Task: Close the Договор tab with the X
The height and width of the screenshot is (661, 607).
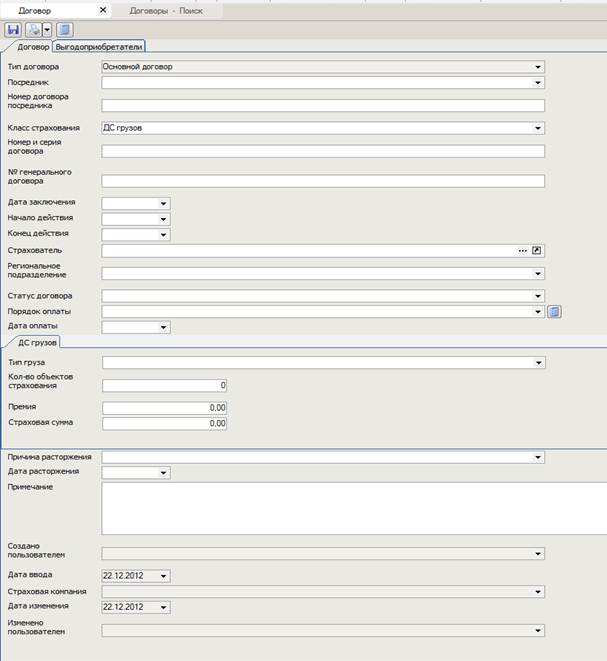Action: [105, 9]
